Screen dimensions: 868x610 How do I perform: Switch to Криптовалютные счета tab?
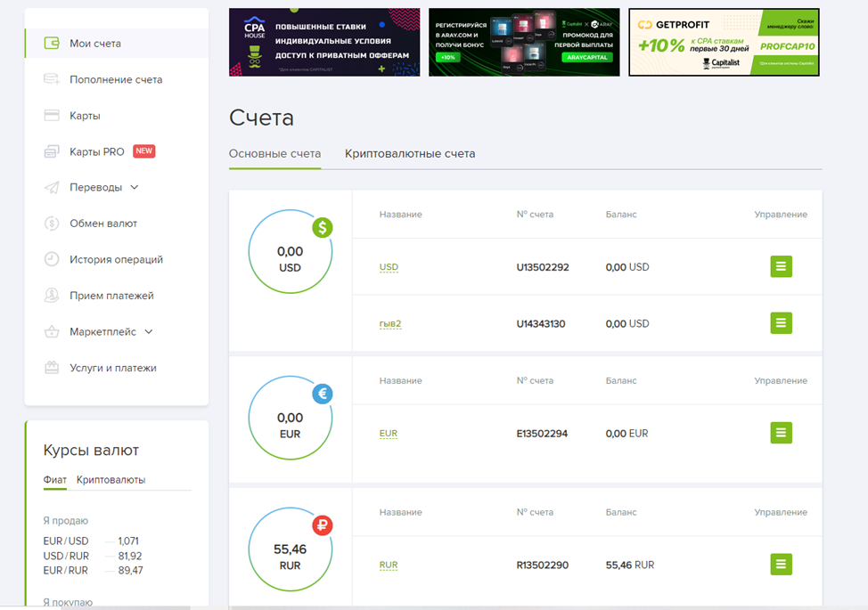coord(410,154)
